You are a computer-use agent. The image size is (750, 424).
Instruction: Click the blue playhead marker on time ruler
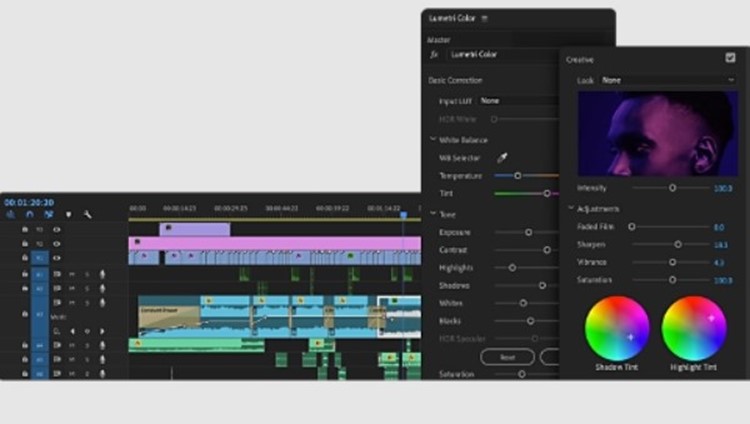click(x=404, y=215)
